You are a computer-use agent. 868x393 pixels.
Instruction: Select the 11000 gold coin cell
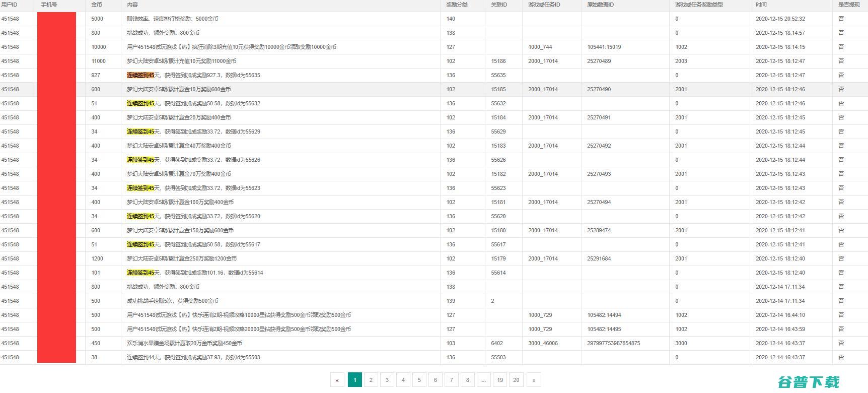(99, 61)
